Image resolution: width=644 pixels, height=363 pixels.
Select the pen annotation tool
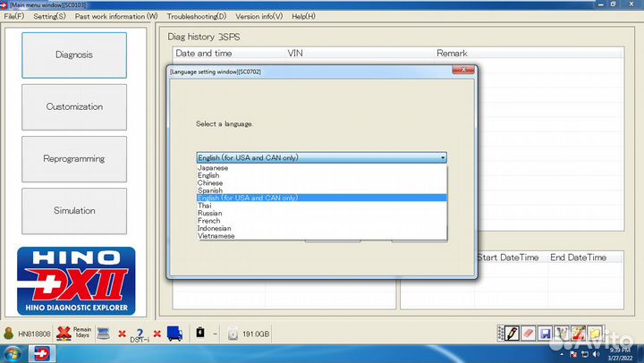coord(512,333)
